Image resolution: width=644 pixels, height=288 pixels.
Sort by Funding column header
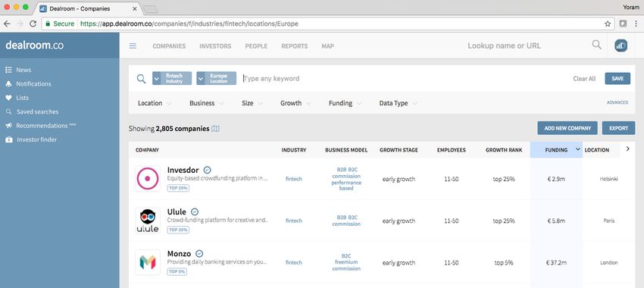point(557,150)
